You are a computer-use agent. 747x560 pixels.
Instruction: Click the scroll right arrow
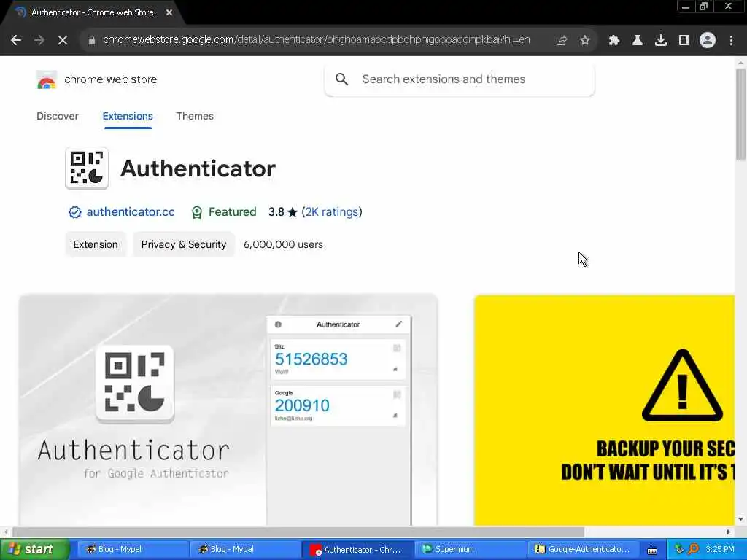click(729, 532)
